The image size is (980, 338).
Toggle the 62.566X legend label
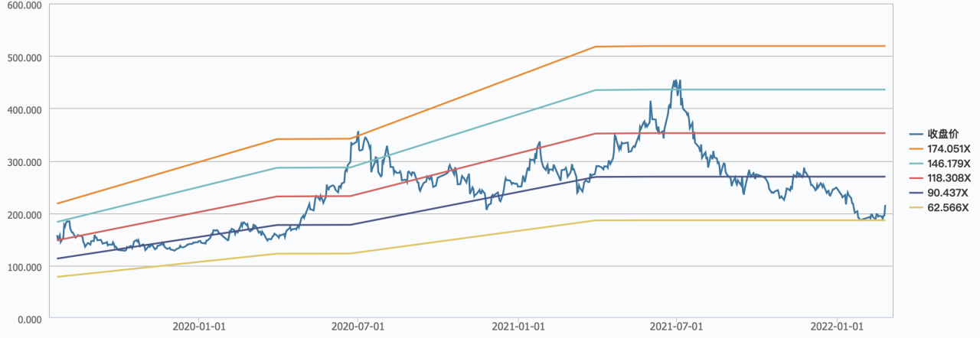(x=942, y=208)
